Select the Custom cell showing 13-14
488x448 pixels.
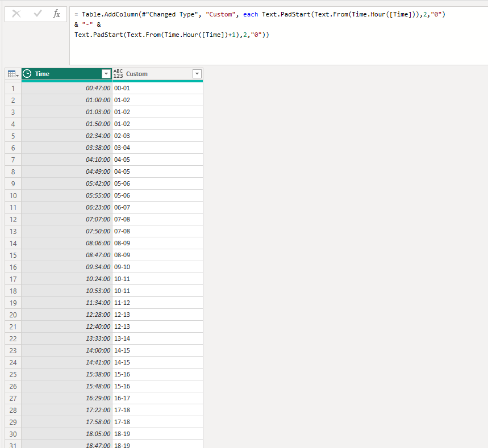pyautogui.click(x=157, y=338)
